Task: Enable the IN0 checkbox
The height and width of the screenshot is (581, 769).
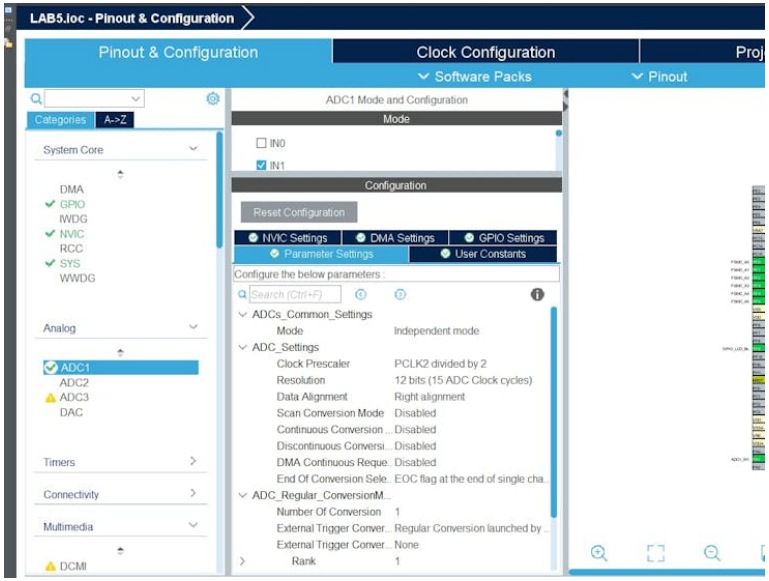Action: pos(262,144)
